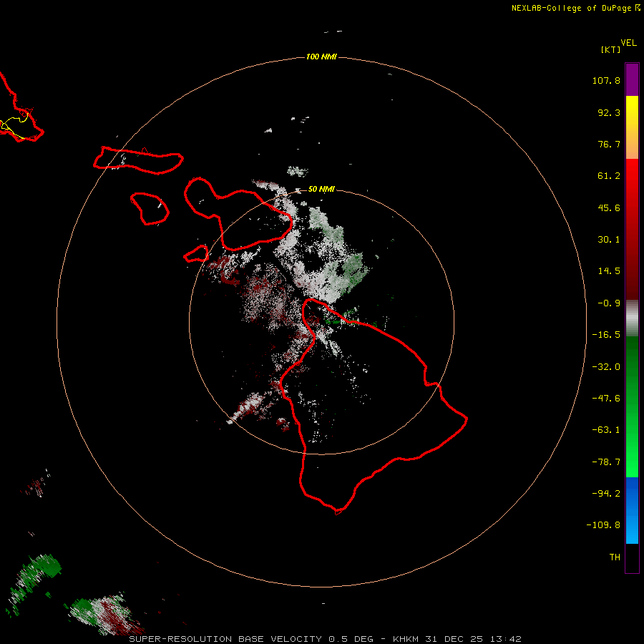Click the purple segment of the color bar
The height and width of the screenshot is (644, 644).
[632, 79]
